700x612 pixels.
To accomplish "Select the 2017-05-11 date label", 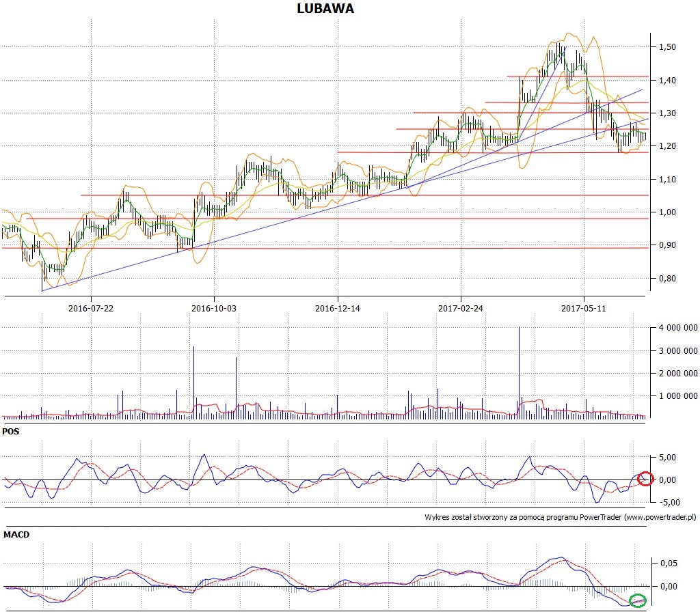I will click(x=584, y=308).
